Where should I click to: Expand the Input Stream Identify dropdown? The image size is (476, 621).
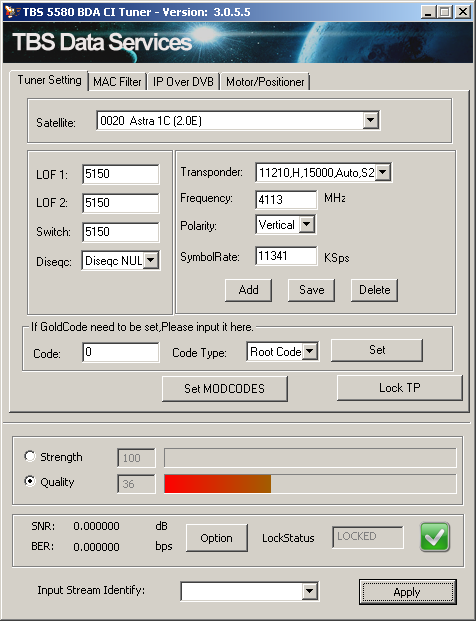[310, 592]
